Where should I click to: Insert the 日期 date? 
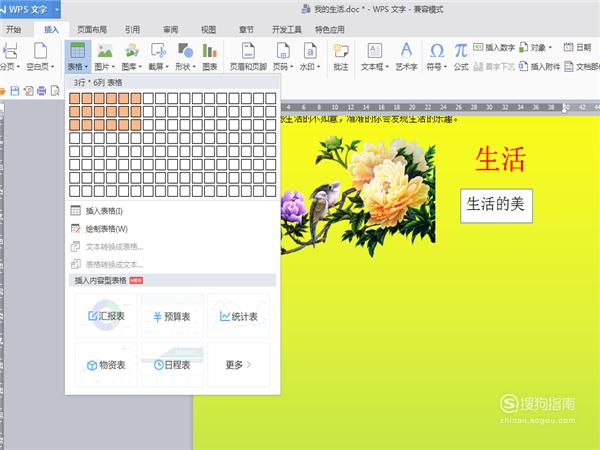point(577,47)
